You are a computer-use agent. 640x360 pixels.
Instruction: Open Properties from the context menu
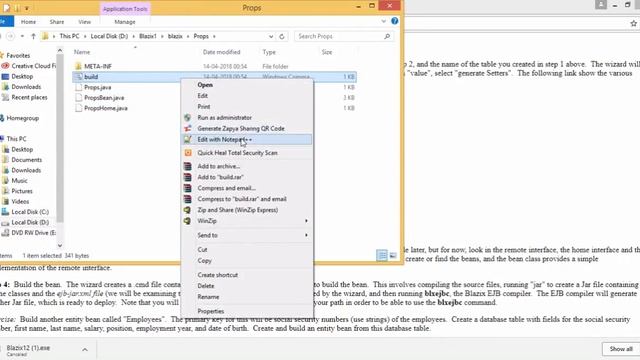(211, 311)
